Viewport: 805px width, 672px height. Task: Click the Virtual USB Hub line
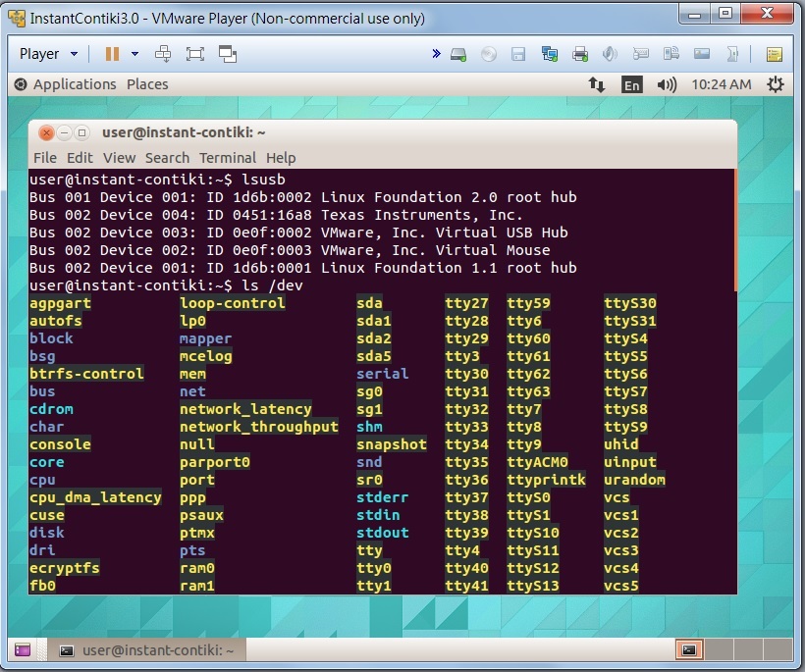pos(298,233)
